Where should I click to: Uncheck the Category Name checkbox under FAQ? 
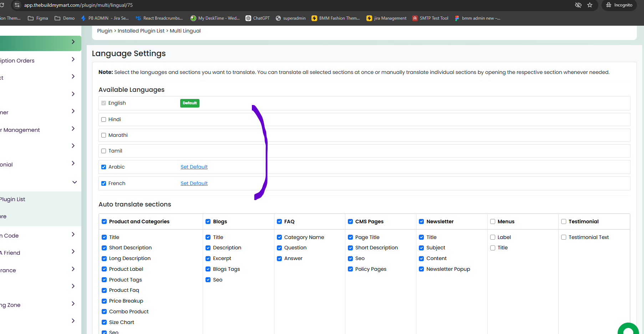tap(279, 237)
